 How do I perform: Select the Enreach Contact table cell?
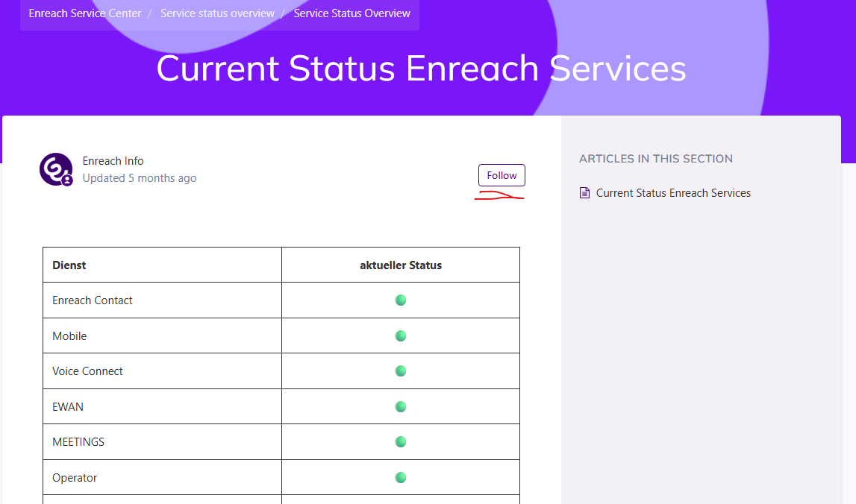pyautogui.click(x=93, y=300)
